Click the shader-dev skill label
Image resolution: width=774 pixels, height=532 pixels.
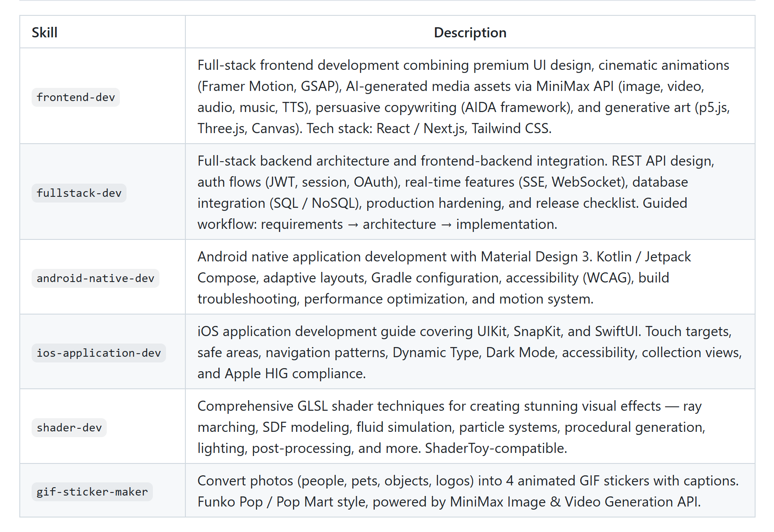pyautogui.click(x=69, y=427)
